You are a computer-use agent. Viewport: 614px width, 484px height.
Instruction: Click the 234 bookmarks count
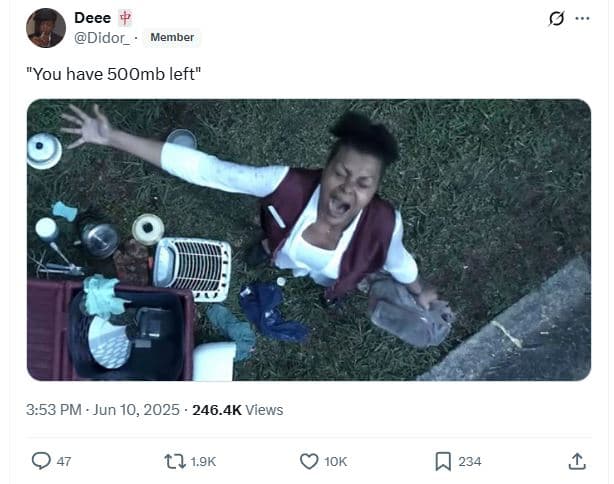pyautogui.click(x=469, y=461)
